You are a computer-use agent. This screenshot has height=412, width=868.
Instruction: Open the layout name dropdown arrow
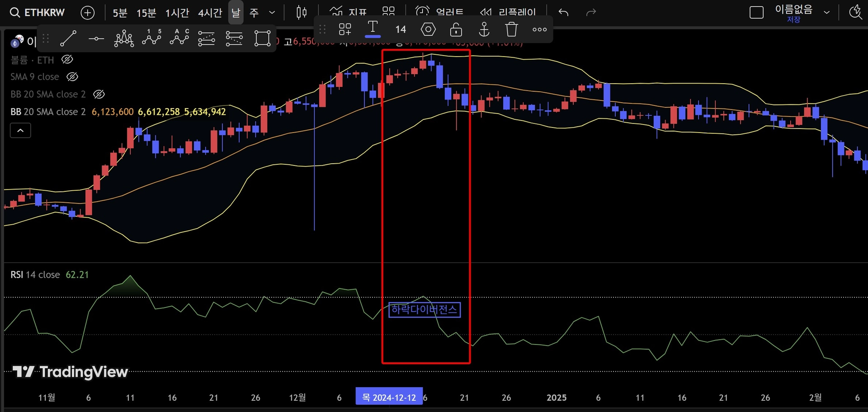(x=826, y=12)
